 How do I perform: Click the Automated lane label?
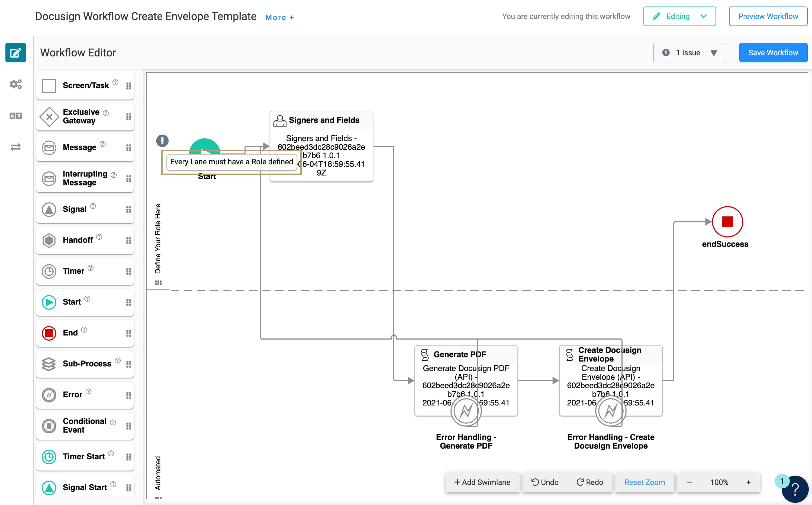point(158,473)
